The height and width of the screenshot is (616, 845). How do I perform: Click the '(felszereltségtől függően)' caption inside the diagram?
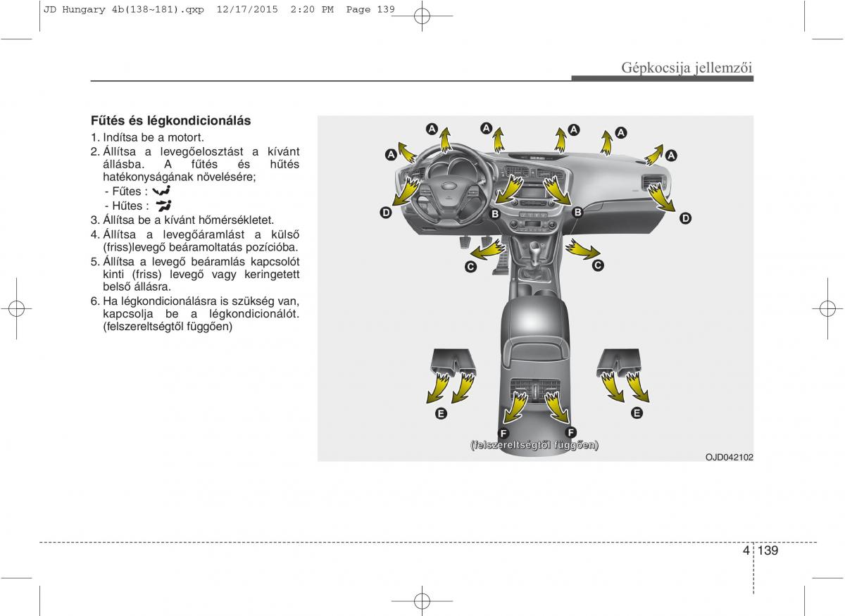pos(534,446)
